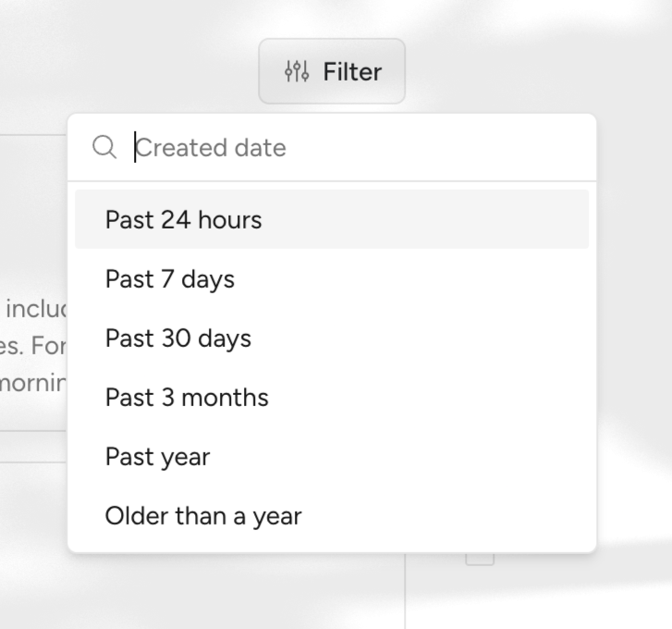Click the truncated "mornin" text behind the dropdown
Viewport: 672px width, 629px height.
[33, 382]
